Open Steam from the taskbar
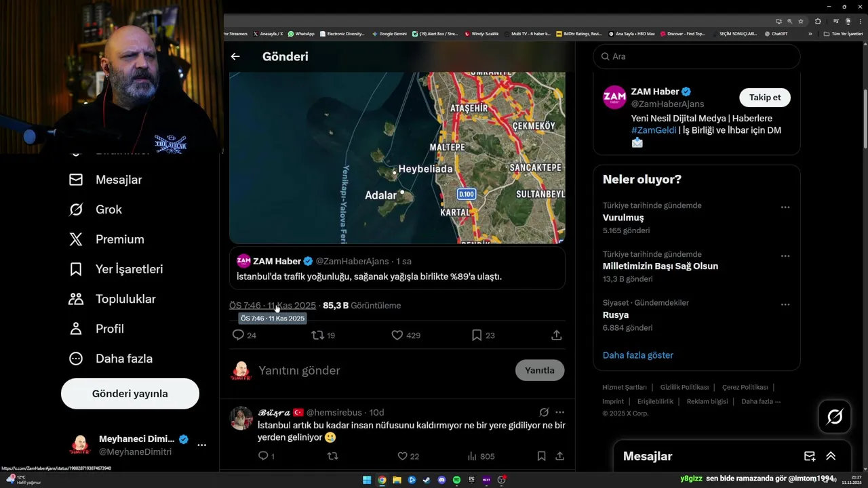The height and width of the screenshot is (488, 868). 427,480
